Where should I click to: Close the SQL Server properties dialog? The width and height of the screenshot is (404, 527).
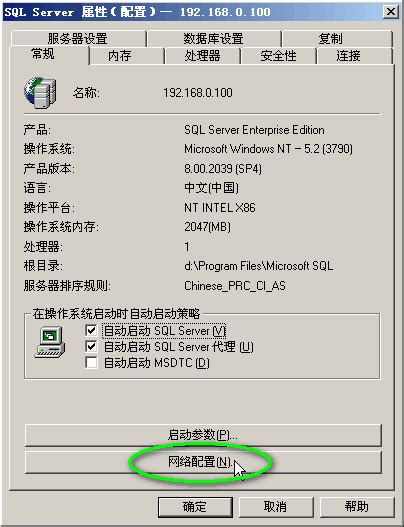click(x=391, y=12)
